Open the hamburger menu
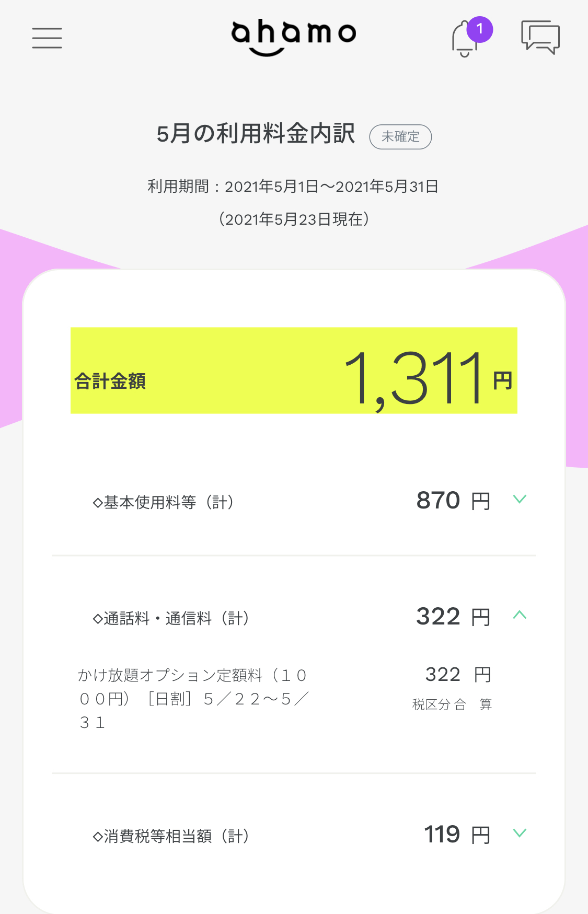Viewport: 588px width, 914px height. [x=47, y=38]
